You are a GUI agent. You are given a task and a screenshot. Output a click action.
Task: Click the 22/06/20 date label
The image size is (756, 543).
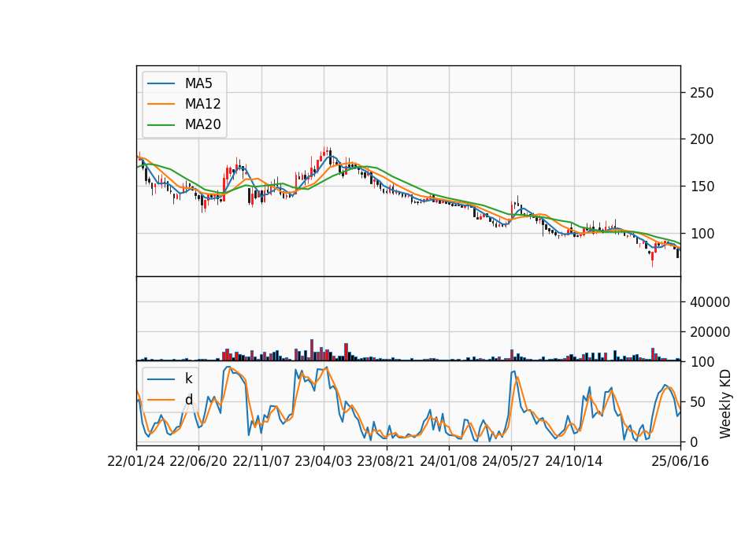(x=198, y=461)
